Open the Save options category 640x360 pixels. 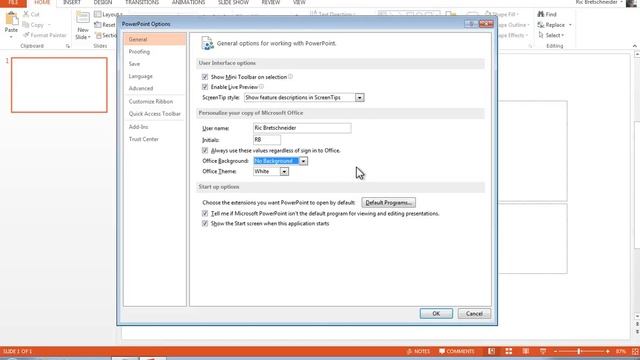click(155, 64)
